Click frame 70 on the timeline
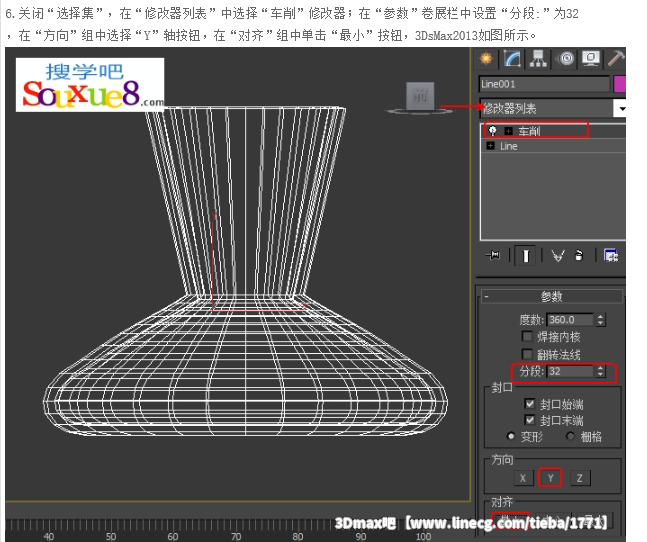Viewport: 647px width, 542px height. (x=236, y=536)
